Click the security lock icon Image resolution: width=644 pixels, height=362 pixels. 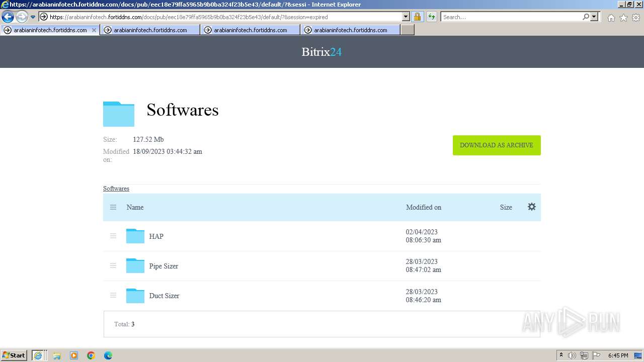coord(417,17)
